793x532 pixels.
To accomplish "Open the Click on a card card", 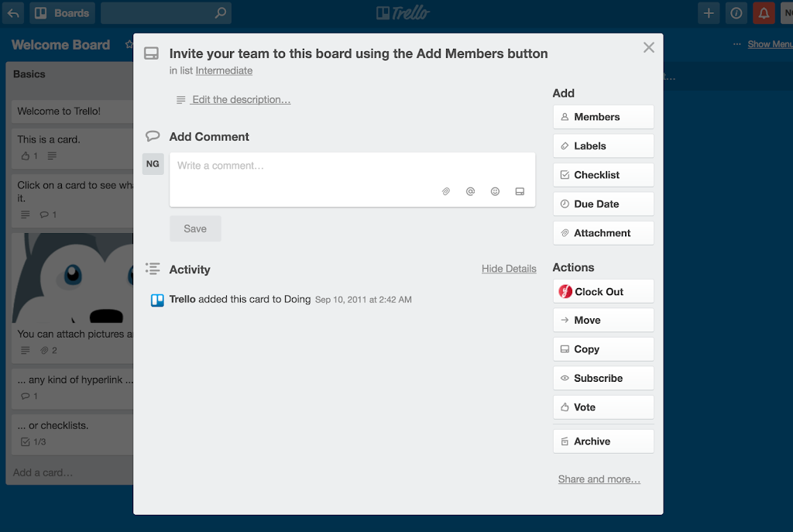I will click(x=72, y=201).
